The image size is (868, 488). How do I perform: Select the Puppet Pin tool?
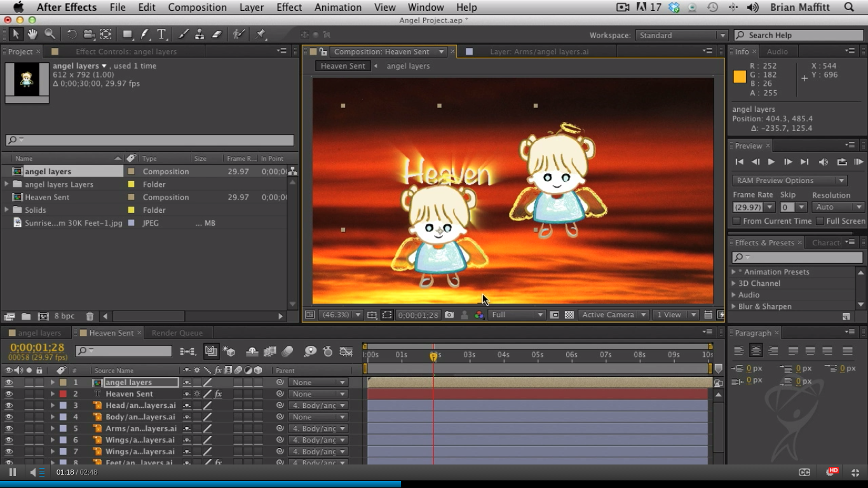pyautogui.click(x=261, y=34)
